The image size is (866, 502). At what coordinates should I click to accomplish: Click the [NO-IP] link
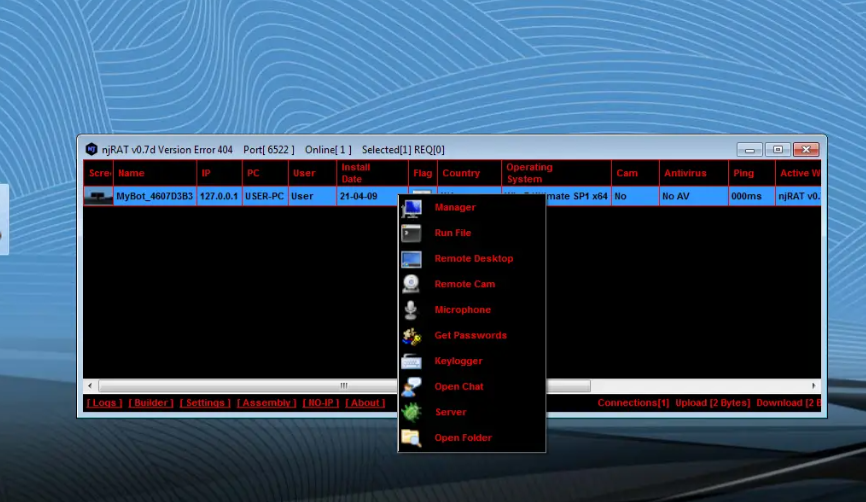321,403
